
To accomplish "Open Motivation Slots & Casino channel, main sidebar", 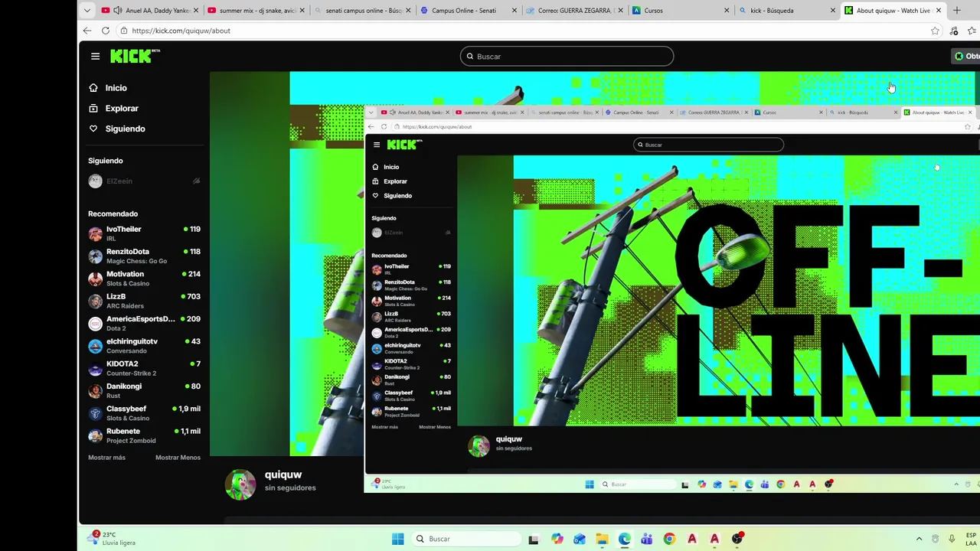I will click(x=144, y=279).
